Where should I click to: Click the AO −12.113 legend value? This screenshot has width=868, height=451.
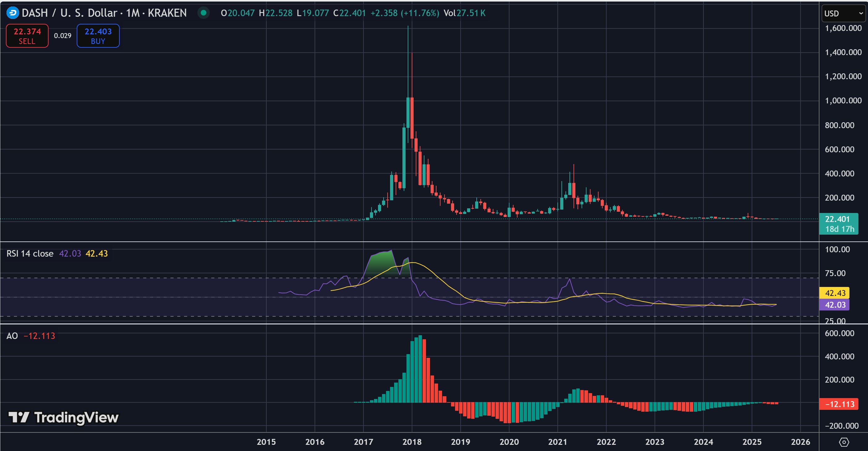(x=39, y=336)
